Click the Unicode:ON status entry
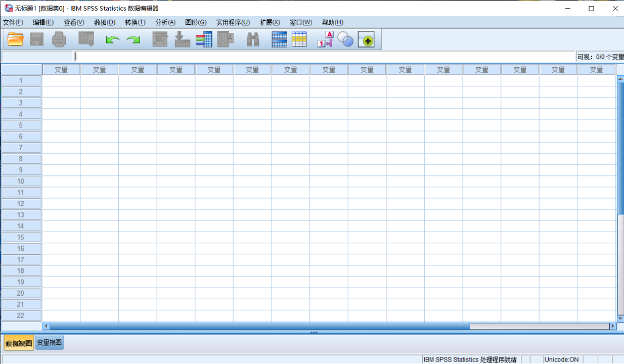This screenshot has height=364, width=624. click(x=561, y=359)
